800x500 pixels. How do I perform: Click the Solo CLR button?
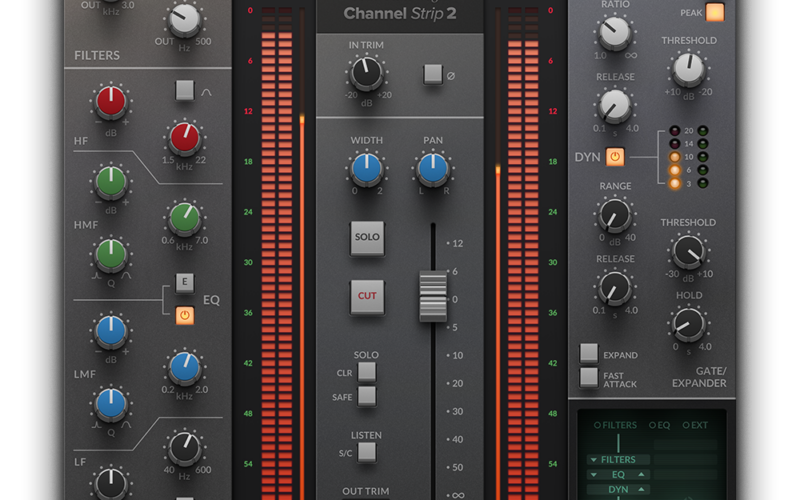[x=367, y=372]
